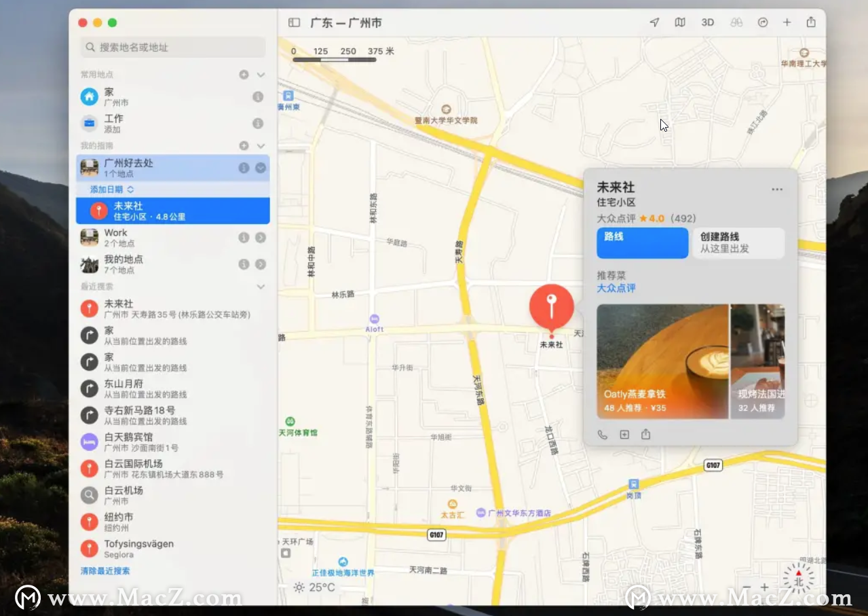Screen dimensions: 868x616
Task: Open recent route 东山月府
Action: pyautogui.click(x=172, y=388)
